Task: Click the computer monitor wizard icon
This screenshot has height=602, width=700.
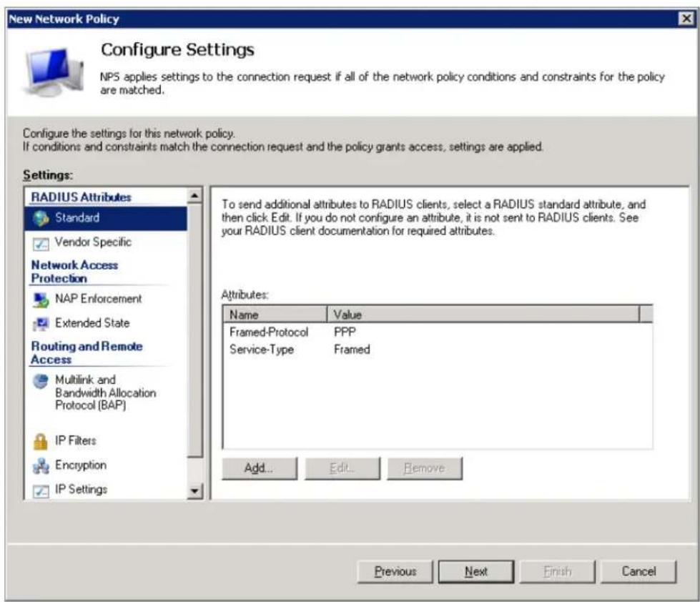Action: [x=53, y=71]
